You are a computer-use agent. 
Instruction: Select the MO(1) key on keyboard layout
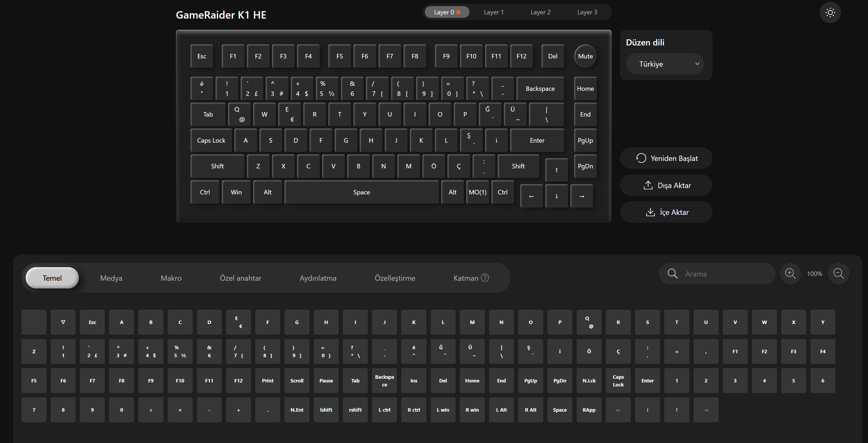point(477,192)
